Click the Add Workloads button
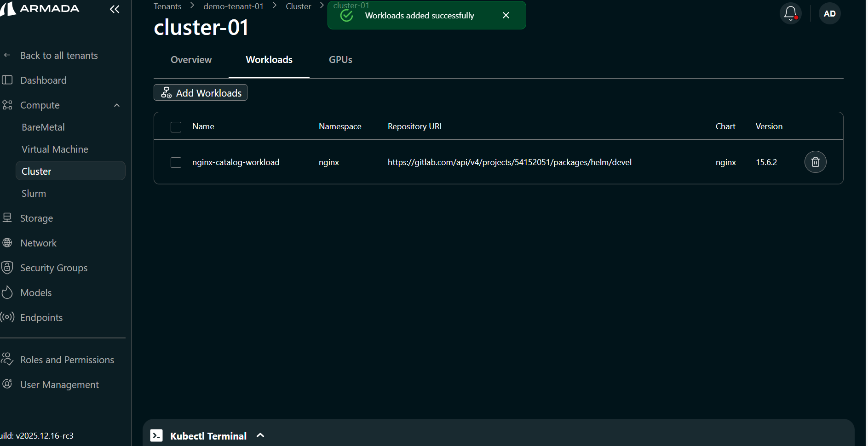The height and width of the screenshot is (446, 868). [x=200, y=92]
